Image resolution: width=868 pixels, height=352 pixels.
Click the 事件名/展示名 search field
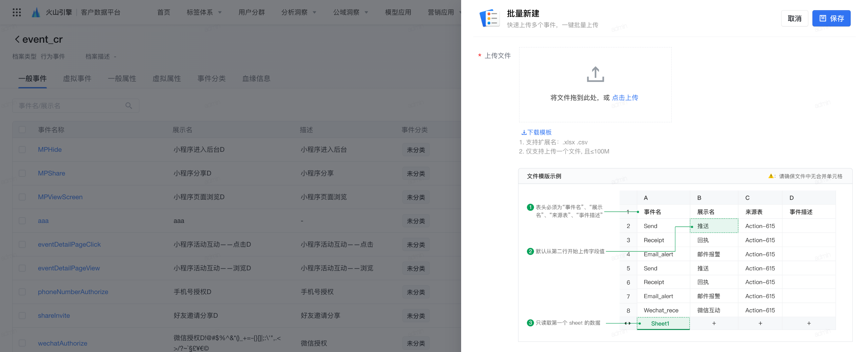click(76, 106)
